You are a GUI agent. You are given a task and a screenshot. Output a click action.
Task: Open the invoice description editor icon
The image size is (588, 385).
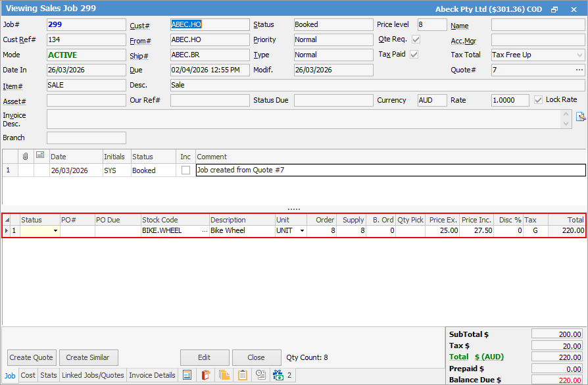point(580,117)
